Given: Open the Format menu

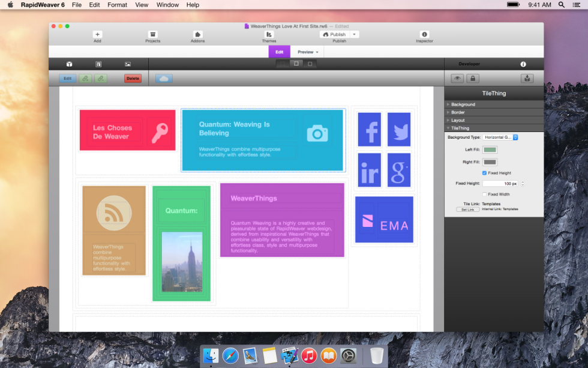Looking at the screenshot, I should click(118, 5).
